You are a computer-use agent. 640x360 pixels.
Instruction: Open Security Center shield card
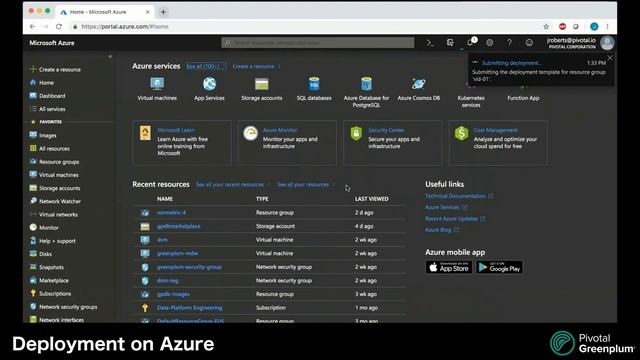(x=393, y=142)
